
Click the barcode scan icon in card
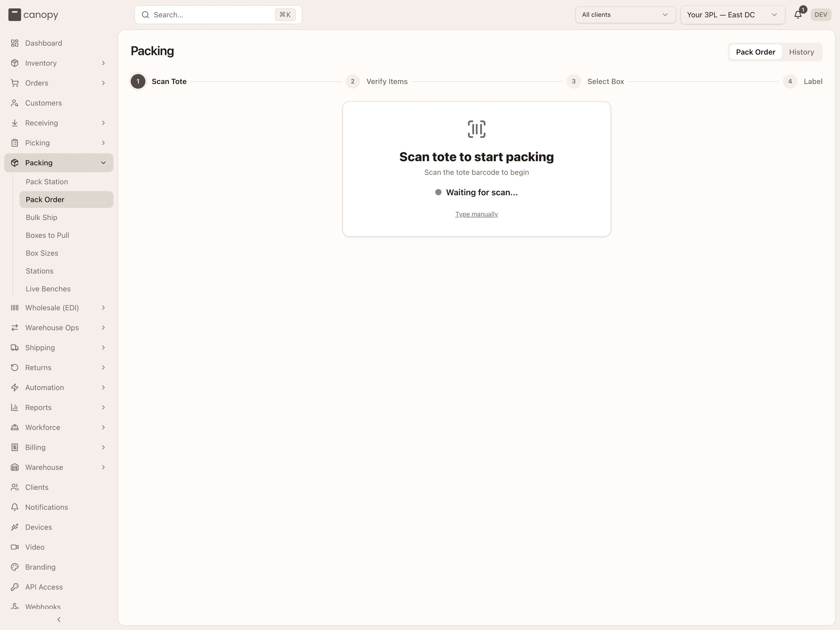pos(476,129)
